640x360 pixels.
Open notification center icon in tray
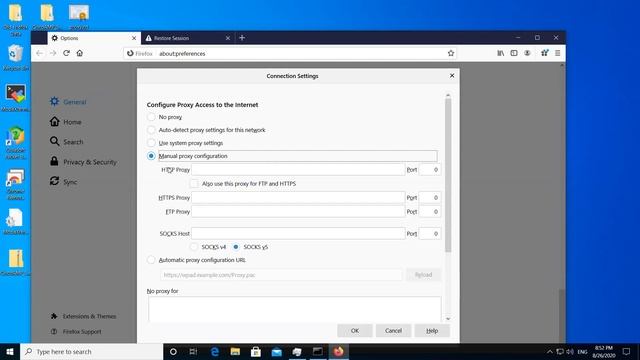(627, 351)
